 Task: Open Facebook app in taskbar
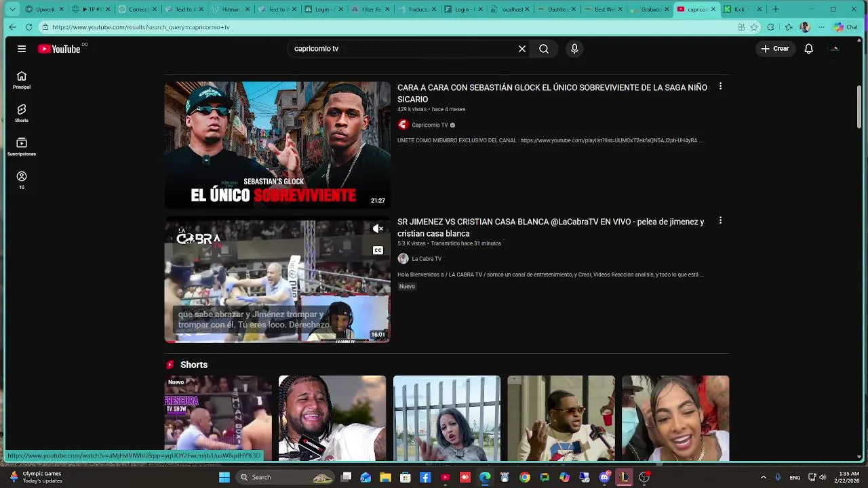(x=425, y=477)
